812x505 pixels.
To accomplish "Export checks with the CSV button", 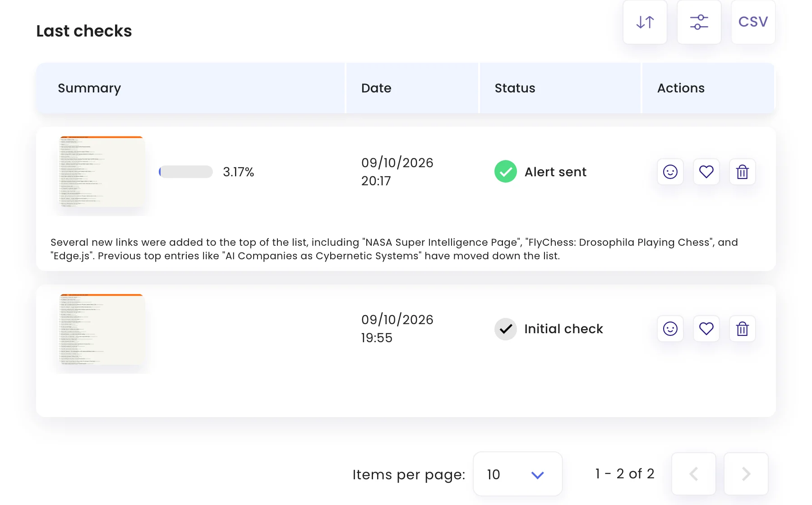I will (753, 22).
